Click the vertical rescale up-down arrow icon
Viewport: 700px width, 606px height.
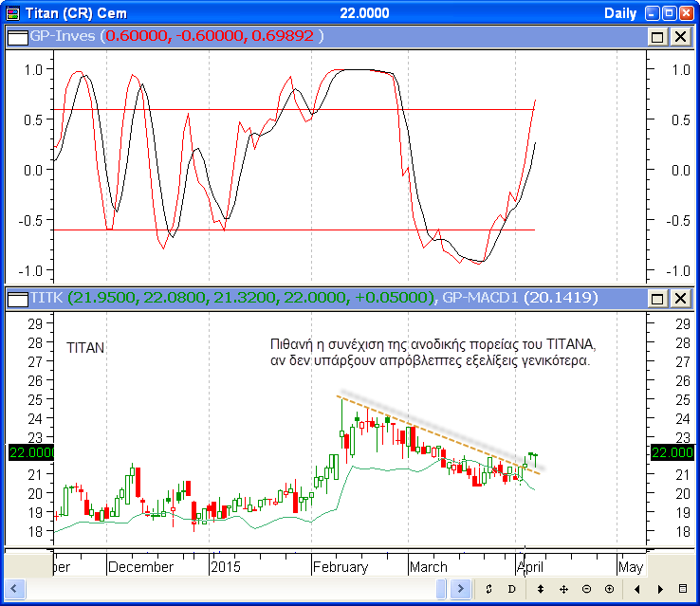point(541,589)
